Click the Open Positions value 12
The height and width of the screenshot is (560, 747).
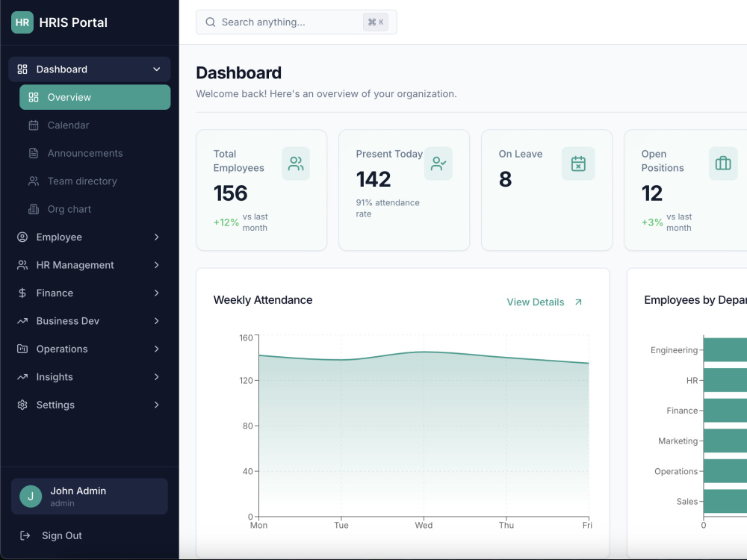651,193
